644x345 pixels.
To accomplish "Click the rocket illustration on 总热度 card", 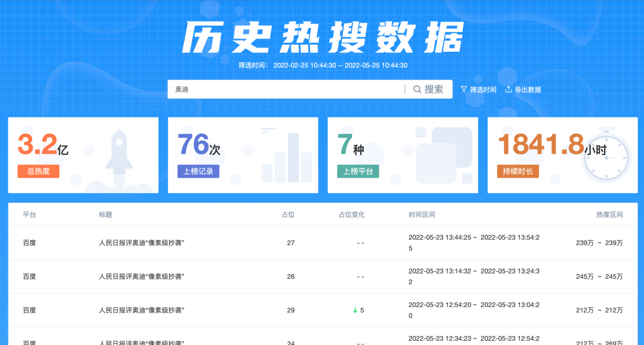I will point(119,160).
